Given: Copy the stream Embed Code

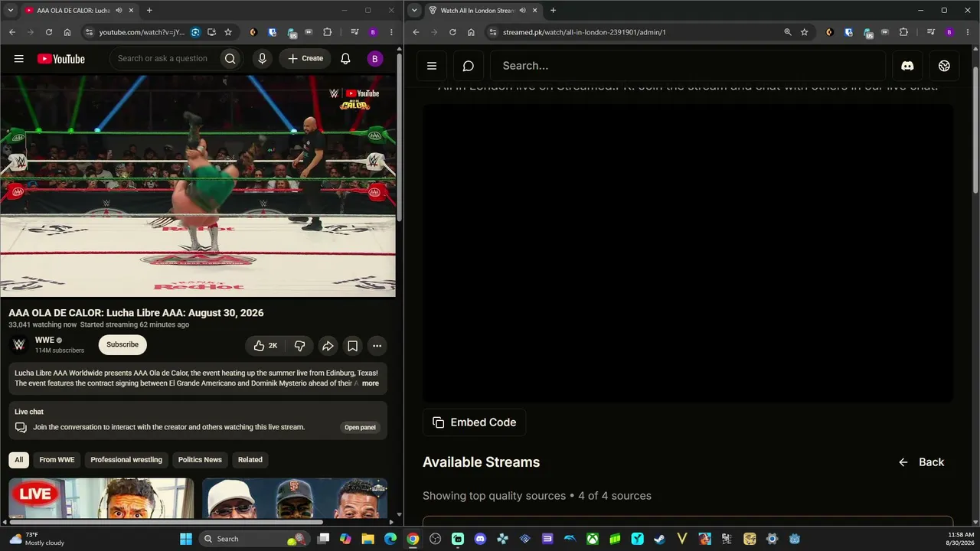Looking at the screenshot, I should click(x=475, y=422).
